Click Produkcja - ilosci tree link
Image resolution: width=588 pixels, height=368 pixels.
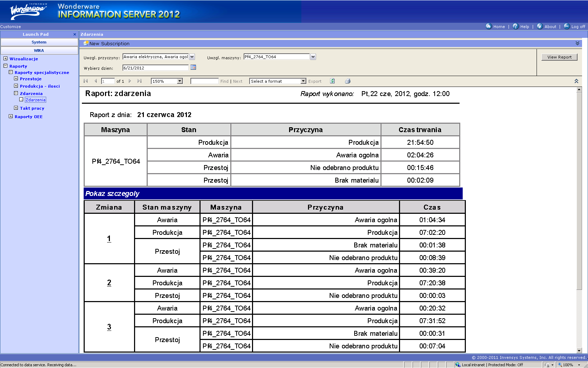40,86
